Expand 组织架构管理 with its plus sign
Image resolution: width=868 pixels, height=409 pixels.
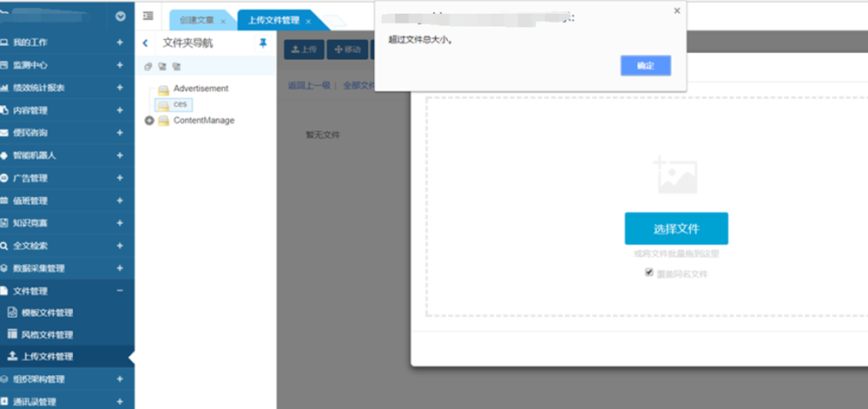(120, 379)
